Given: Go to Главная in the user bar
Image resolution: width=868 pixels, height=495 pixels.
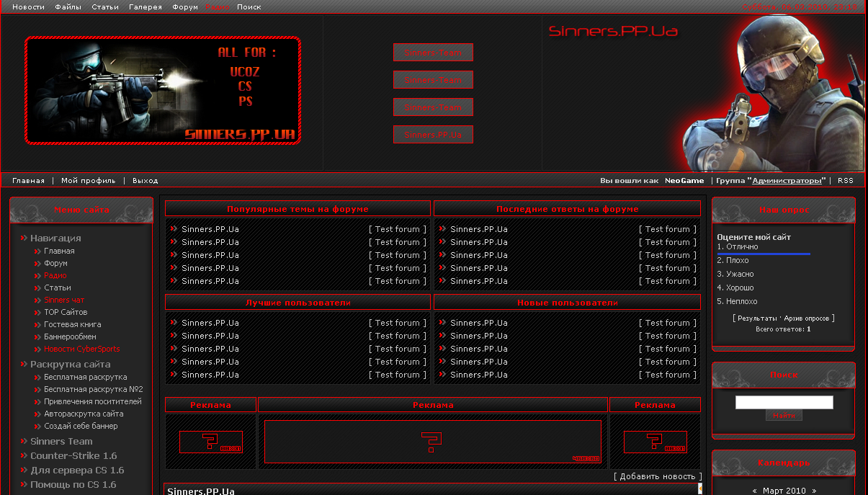Looking at the screenshot, I should pyautogui.click(x=28, y=181).
